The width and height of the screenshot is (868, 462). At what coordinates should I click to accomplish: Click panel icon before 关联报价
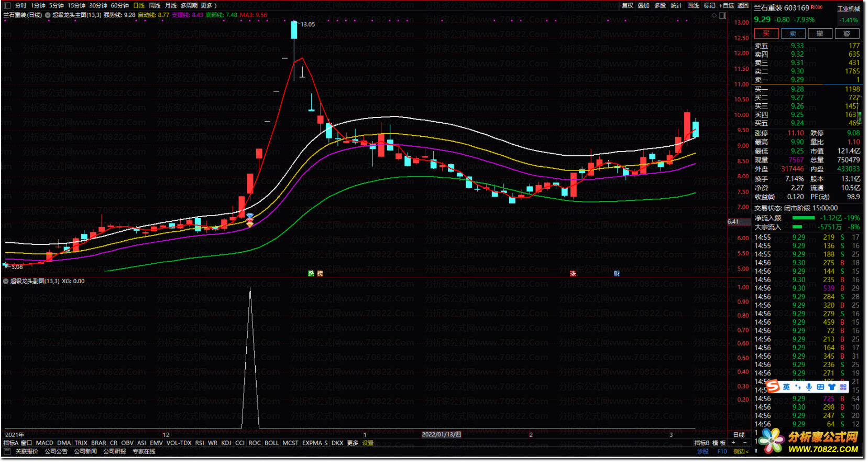[x=7, y=452]
